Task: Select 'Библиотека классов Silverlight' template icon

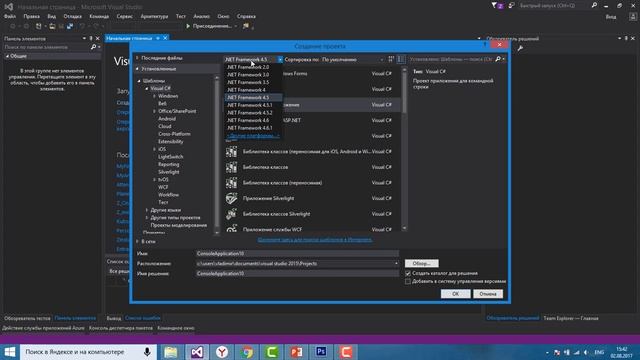Action: (231, 214)
